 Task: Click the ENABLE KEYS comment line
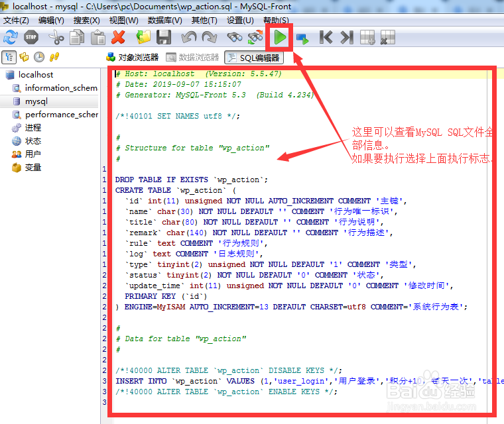tap(226, 392)
